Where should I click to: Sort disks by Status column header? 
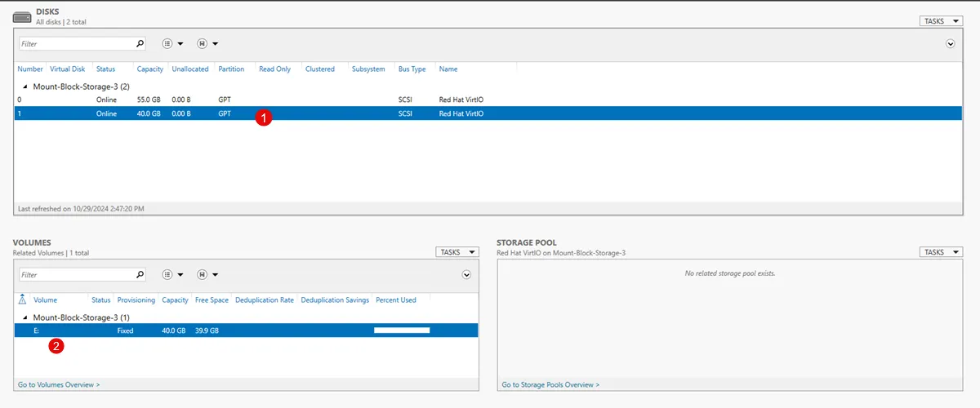click(x=105, y=69)
